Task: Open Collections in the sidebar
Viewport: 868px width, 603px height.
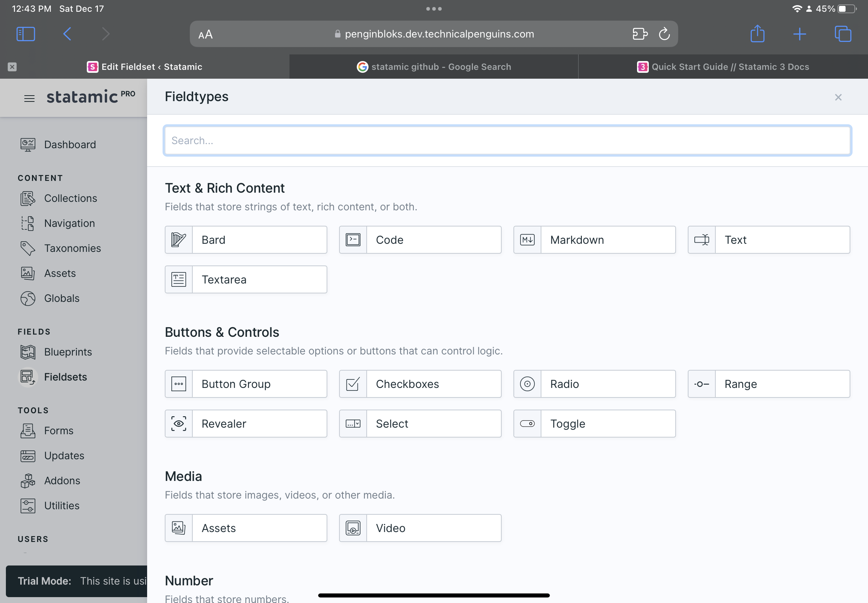Action: point(59,198)
